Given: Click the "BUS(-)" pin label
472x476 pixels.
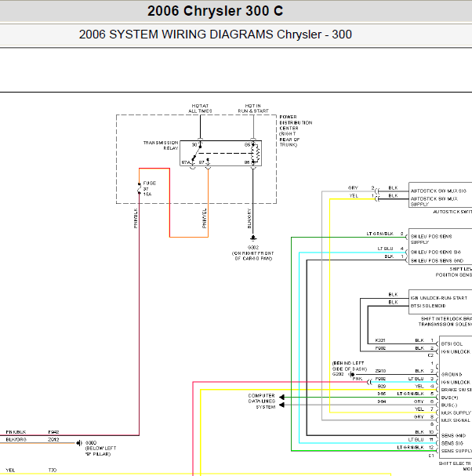Looking at the screenshot, I should (449, 405).
